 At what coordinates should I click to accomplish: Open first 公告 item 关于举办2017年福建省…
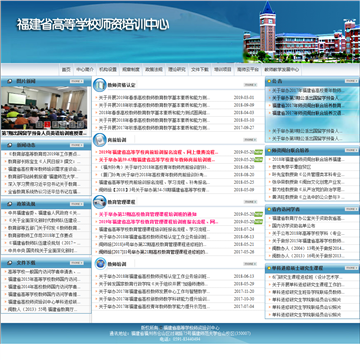pyautogui.click(x=308, y=90)
